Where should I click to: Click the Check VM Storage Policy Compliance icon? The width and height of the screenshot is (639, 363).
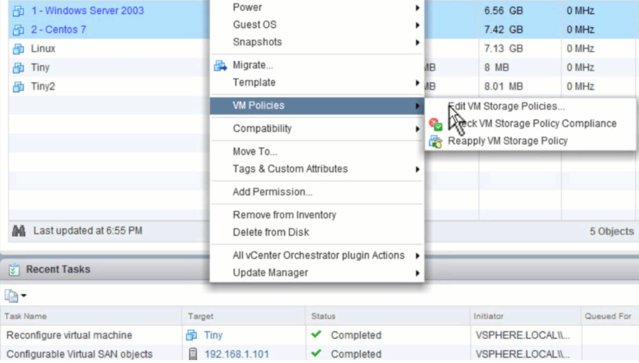436,124
